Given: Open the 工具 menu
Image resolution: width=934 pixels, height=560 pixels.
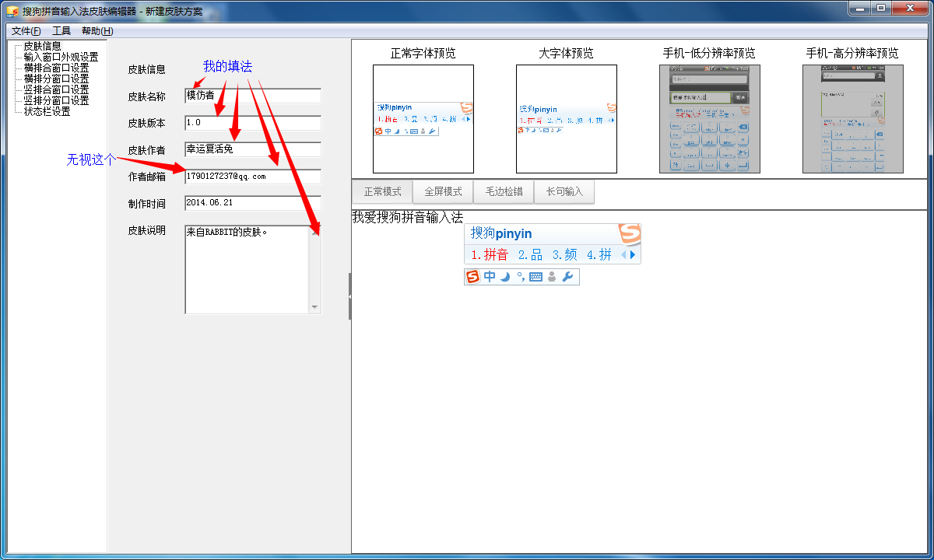Looking at the screenshot, I should (x=61, y=31).
